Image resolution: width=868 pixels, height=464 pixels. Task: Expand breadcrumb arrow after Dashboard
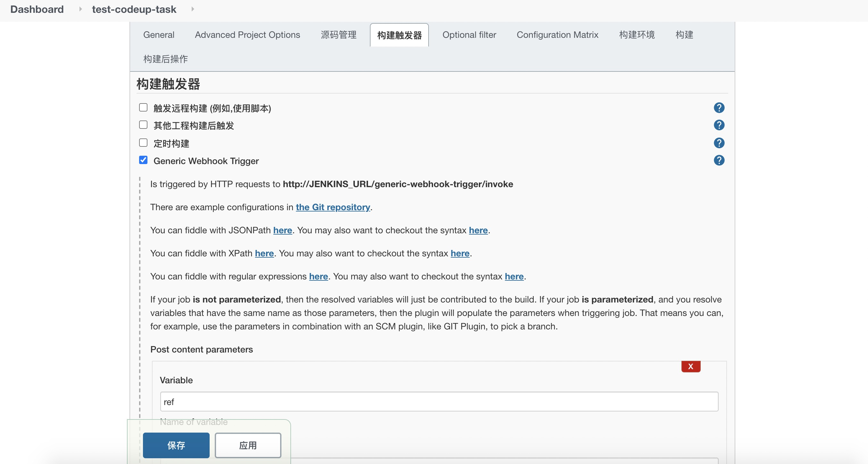(80, 9)
